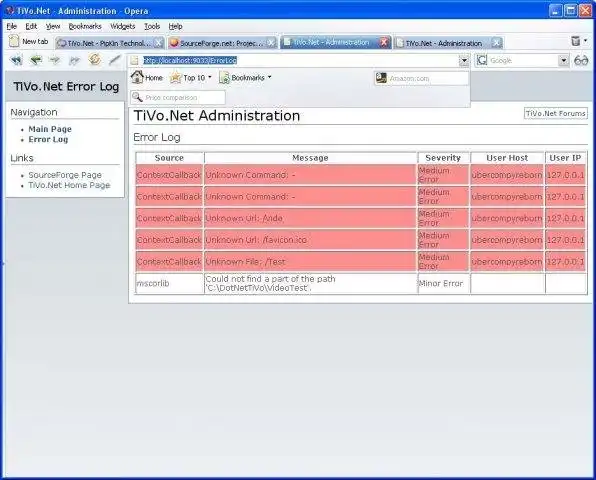The height and width of the screenshot is (480, 596).
Task: Open the Tools menu
Action: point(152,26)
